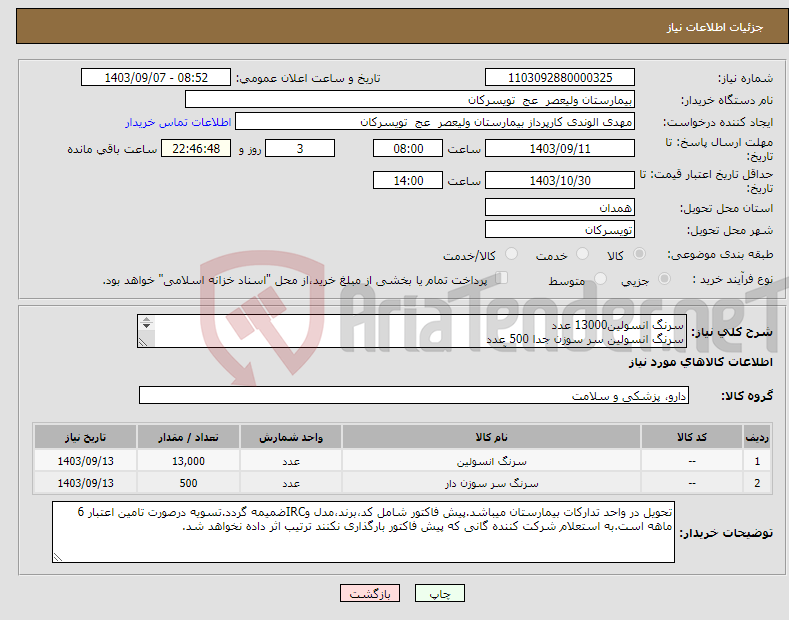This screenshot has width=789, height=620.
Task: Click the شرح کلی نیاز label
Action: point(732,332)
